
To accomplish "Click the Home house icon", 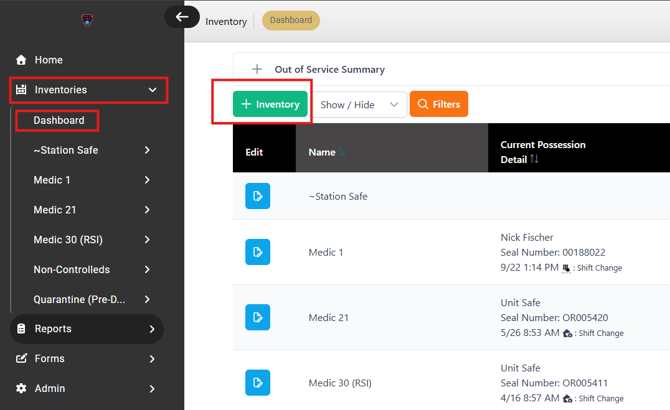I will 21,60.
